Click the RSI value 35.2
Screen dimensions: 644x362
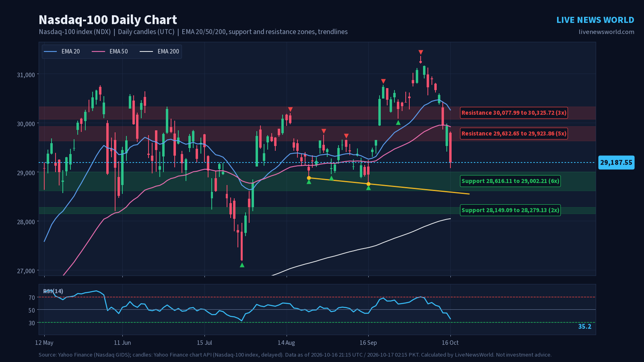point(585,327)
